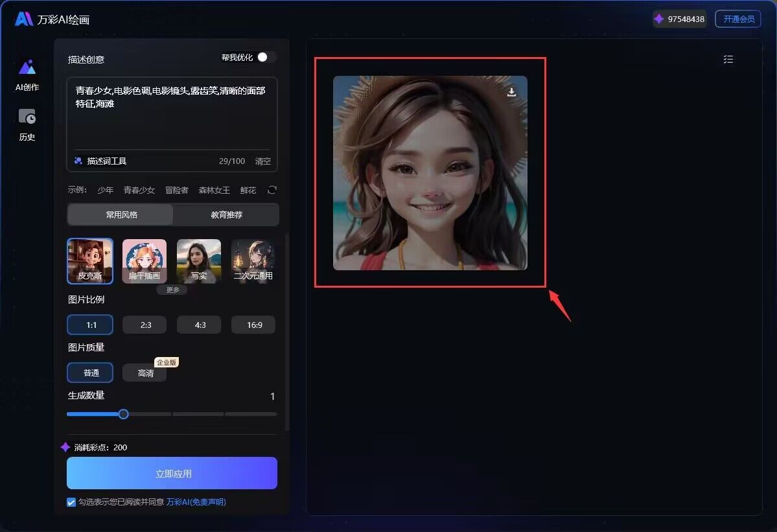
Task: Expand 更多 styles
Action: (x=172, y=290)
